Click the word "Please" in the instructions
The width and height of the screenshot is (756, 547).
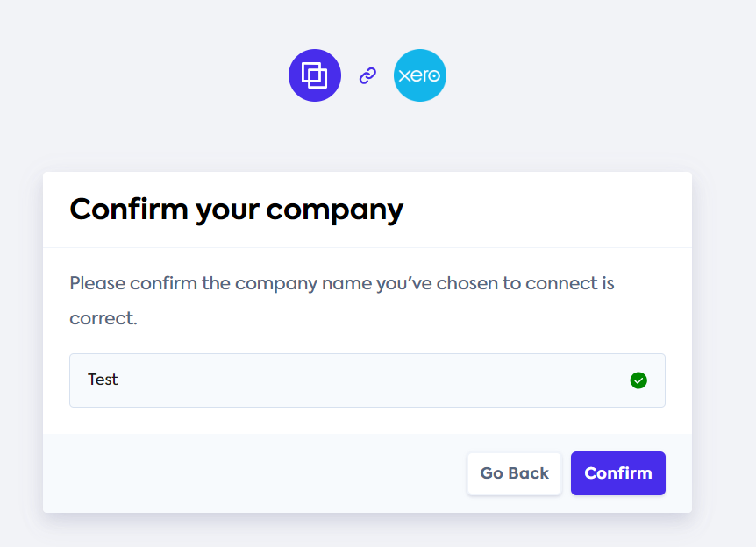click(97, 284)
